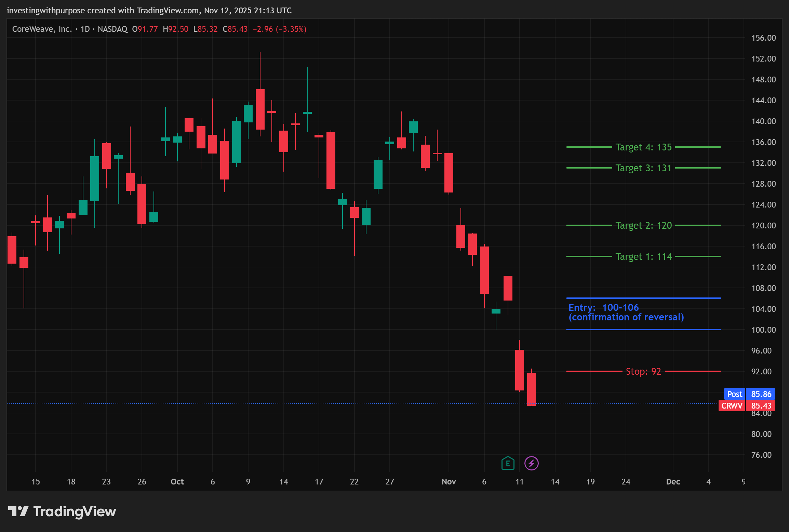This screenshot has width=789, height=532.
Task: Click the Nov label on time axis
Action: pyautogui.click(x=449, y=481)
